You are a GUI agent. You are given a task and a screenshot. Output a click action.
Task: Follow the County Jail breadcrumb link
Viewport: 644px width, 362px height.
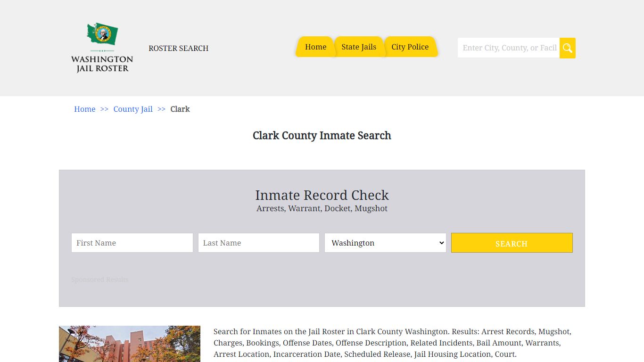point(133,109)
